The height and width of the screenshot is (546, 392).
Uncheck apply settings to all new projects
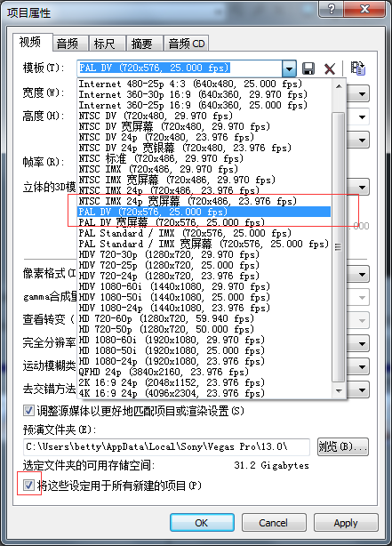[x=28, y=485]
